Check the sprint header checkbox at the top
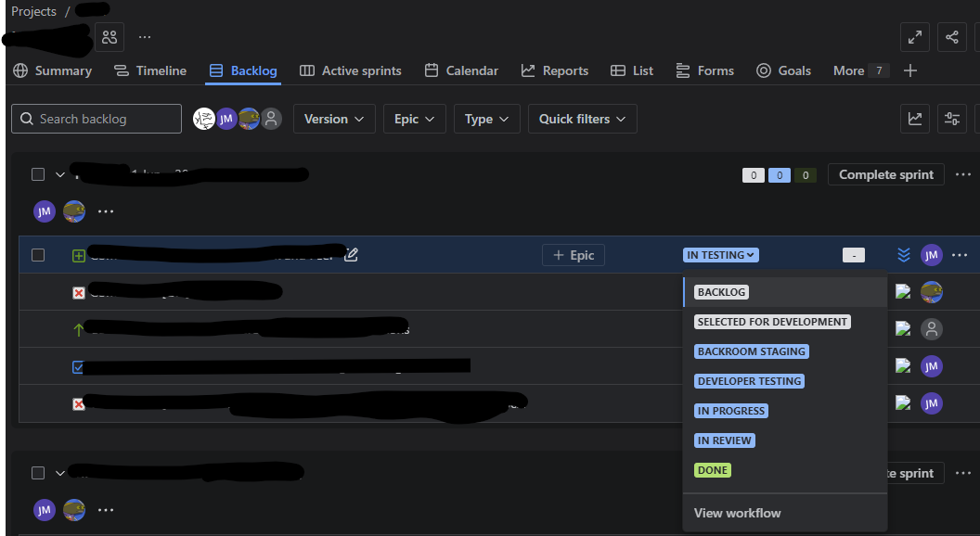980x536 pixels. click(38, 173)
